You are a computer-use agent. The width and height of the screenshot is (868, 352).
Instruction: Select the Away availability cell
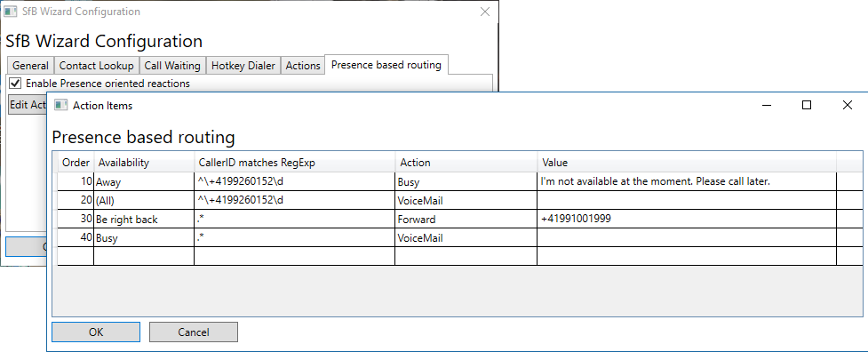[144, 181]
